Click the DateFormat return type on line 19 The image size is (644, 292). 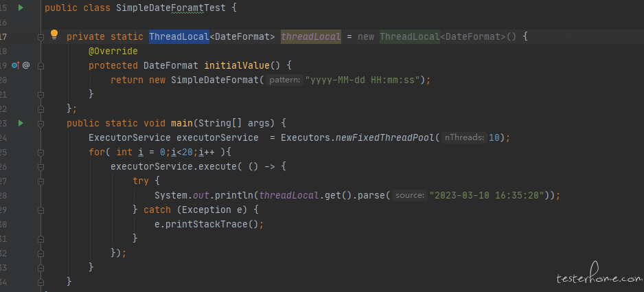coord(171,65)
